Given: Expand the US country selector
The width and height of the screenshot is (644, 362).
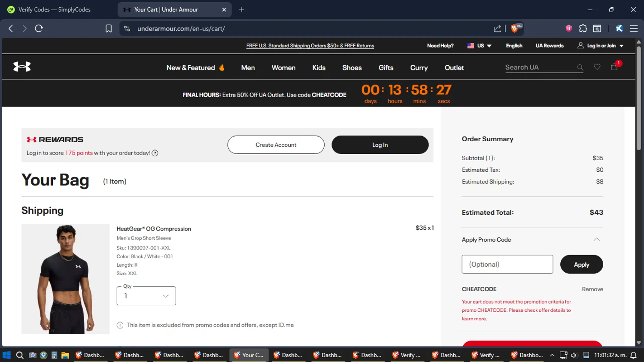Looking at the screenshot, I should point(480,46).
